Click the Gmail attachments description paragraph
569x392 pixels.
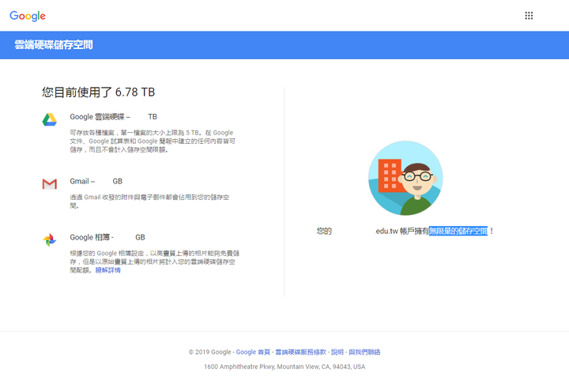pos(149,201)
